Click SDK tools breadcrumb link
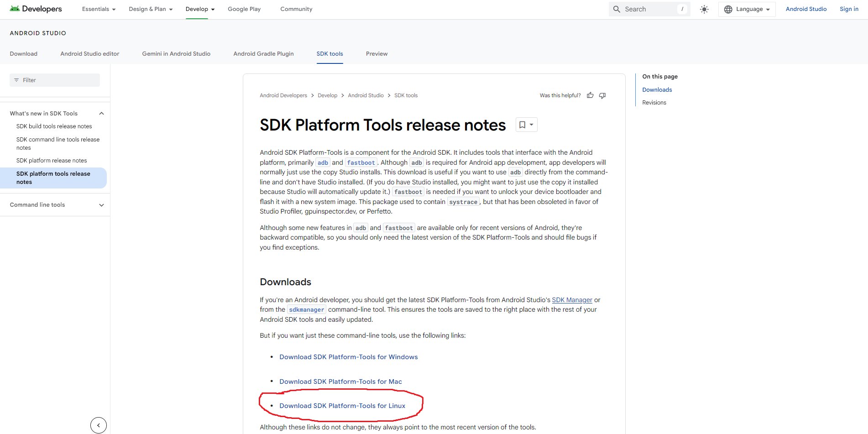The image size is (868, 434). pos(406,95)
